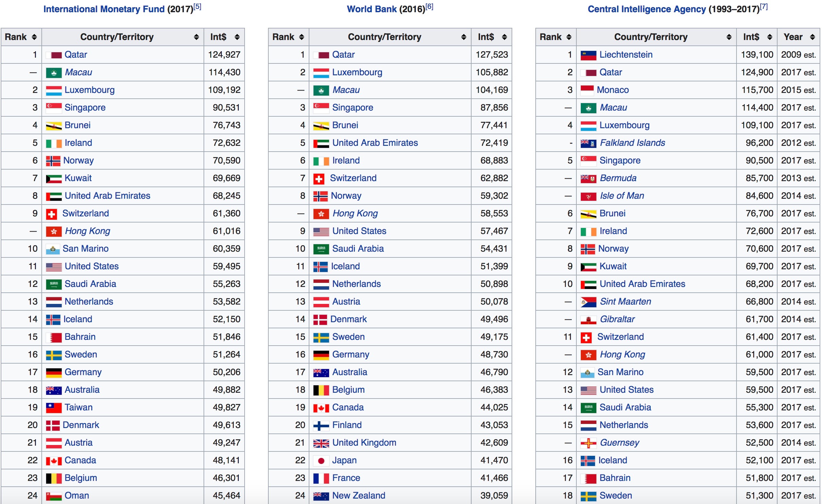The height and width of the screenshot is (504, 822).
Task: Open United Kingdom country link
Action: pos(364,443)
